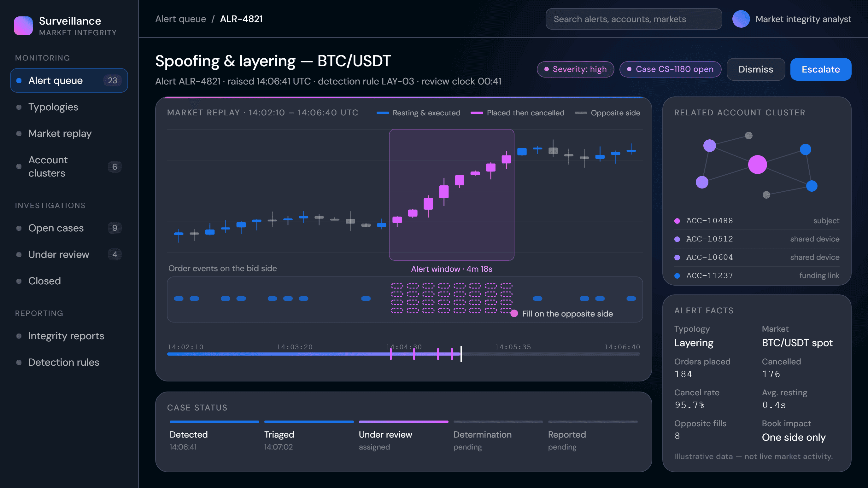The width and height of the screenshot is (868, 488).
Task: Escalate the alert
Action: [821, 69]
